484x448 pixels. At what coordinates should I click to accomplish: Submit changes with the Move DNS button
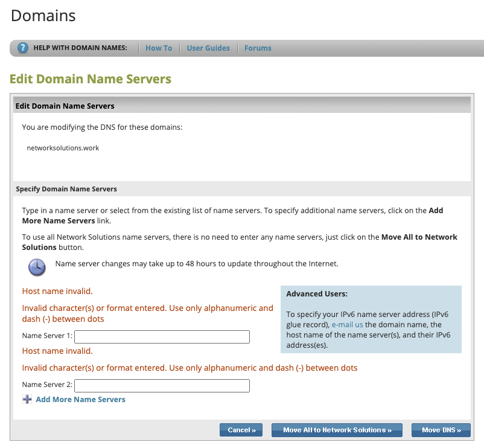tap(441, 430)
